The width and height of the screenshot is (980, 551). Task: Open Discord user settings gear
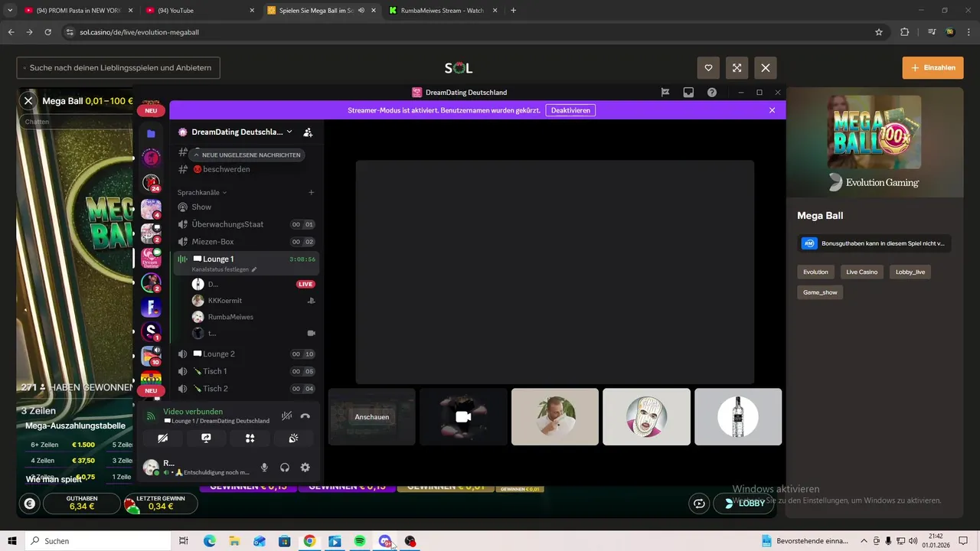[x=305, y=468]
